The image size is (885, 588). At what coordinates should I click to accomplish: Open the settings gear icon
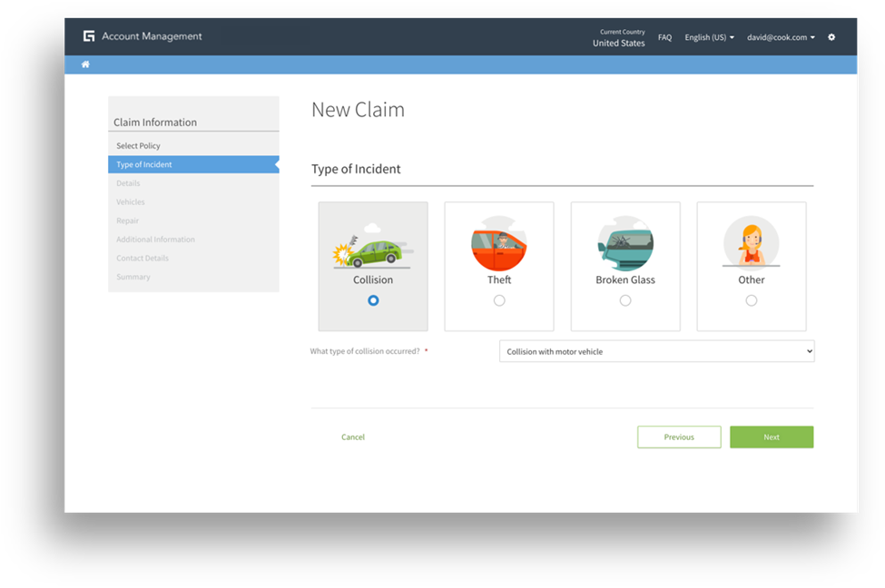click(831, 37)
